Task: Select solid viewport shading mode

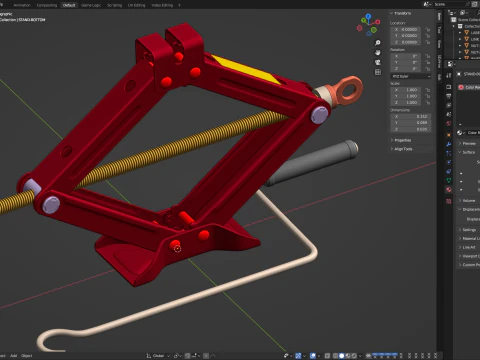Action: click(x=342, y=356)
